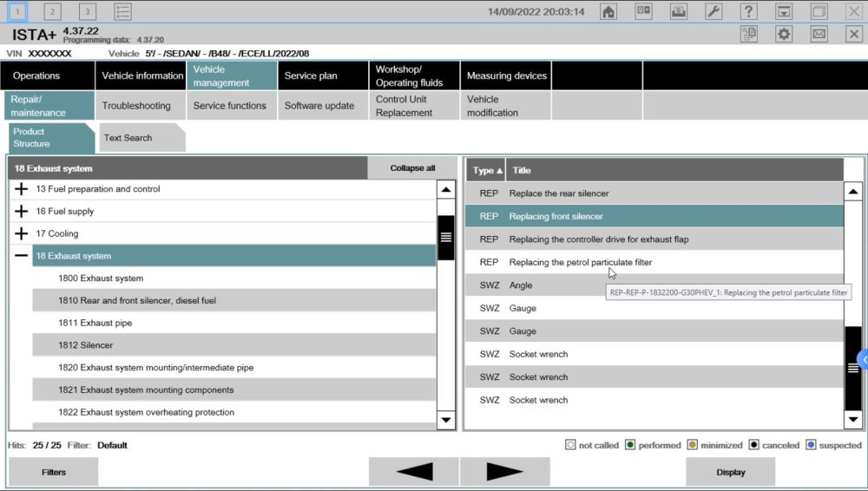Close the session with the lower X icon

(853, 35)
